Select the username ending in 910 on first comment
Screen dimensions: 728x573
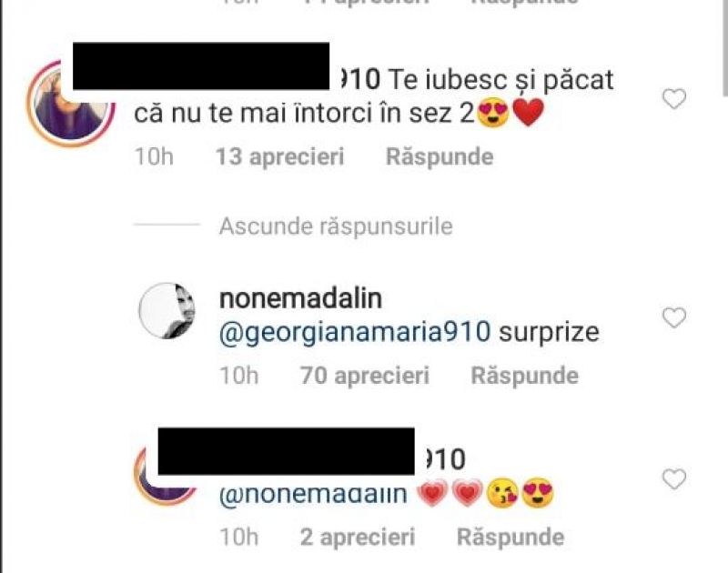tap(353, 79)
